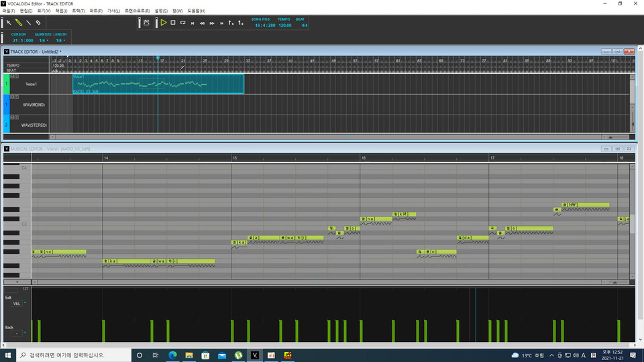Select the Pencil tool
644x362 pixels.
click(x=19, y=23)
